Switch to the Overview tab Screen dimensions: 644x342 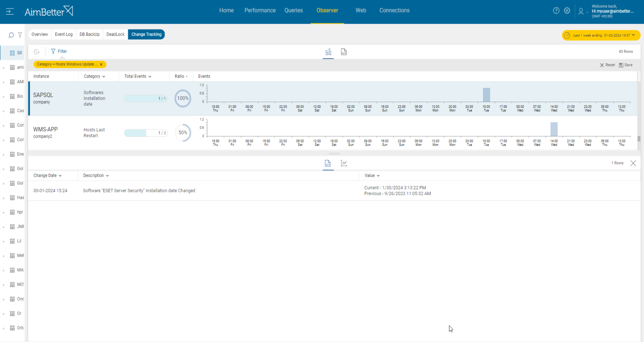[x=39, y=35]
